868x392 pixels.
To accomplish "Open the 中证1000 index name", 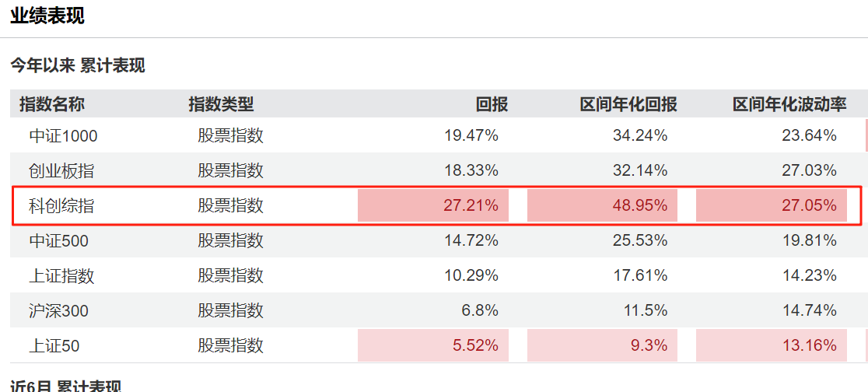I will 63,136.
